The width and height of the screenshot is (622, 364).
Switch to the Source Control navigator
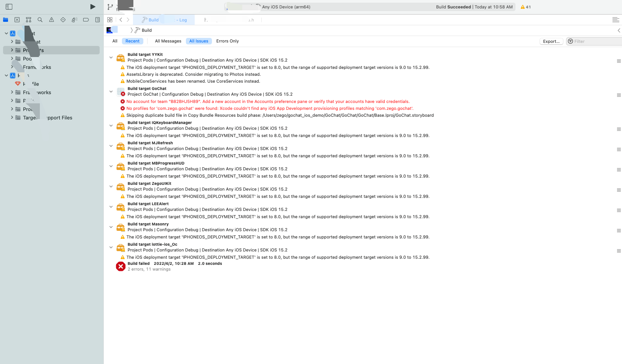click(x=17, y=20)
